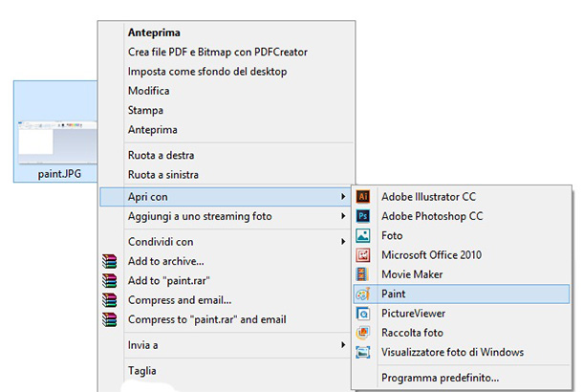Click the Visualizzatore foto di Windows icon

[x=363, y=352]
